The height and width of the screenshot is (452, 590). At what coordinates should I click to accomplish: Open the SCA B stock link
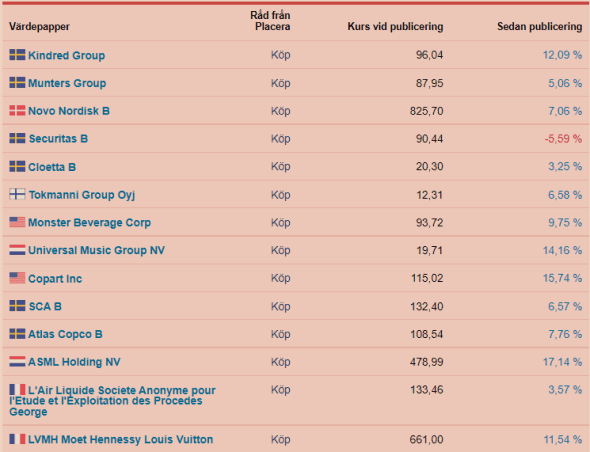tap(45, 306)
